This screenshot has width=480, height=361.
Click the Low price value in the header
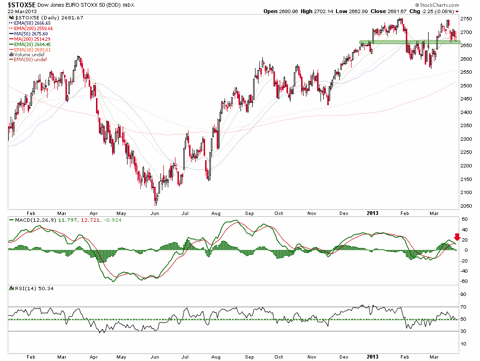pyautogui.click(x=359, y=11)
